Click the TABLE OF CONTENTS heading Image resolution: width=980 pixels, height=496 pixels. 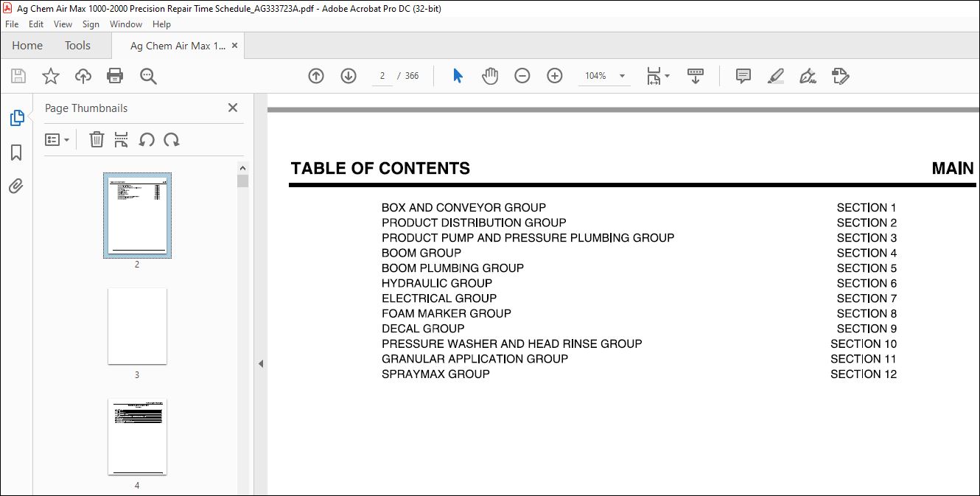coord(380,169)
